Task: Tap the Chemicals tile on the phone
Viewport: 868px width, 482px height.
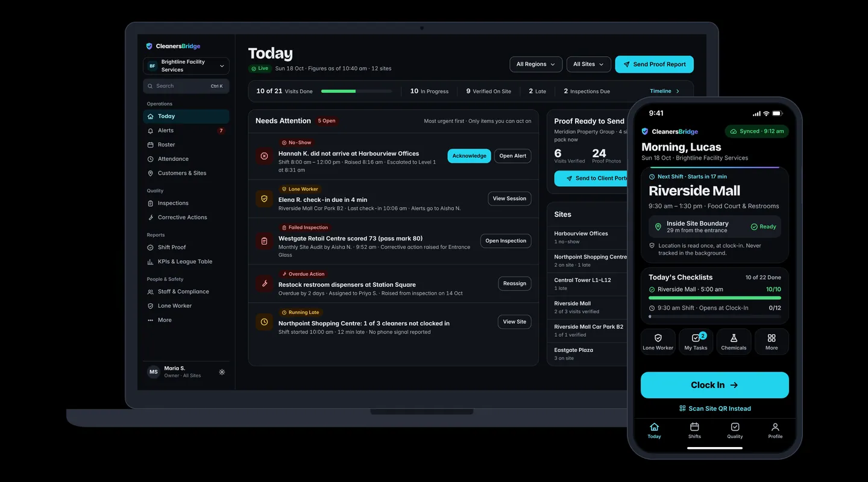Action: 734,342
